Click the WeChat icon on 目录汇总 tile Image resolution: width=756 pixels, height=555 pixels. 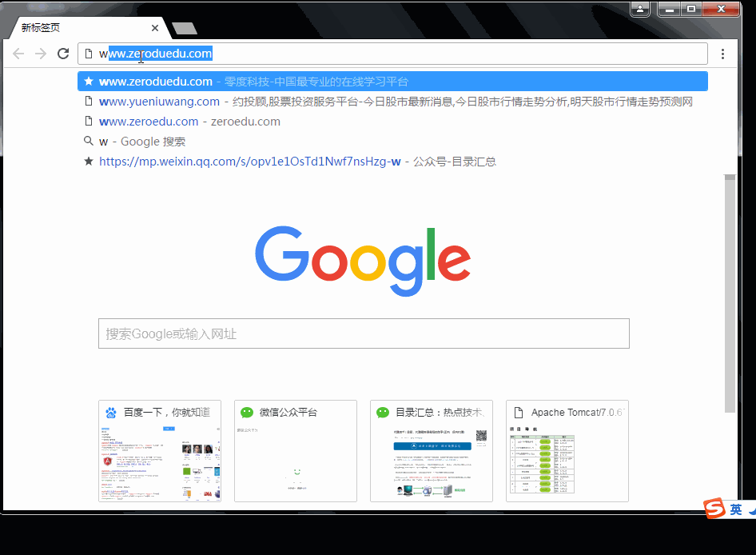(383, 413)
